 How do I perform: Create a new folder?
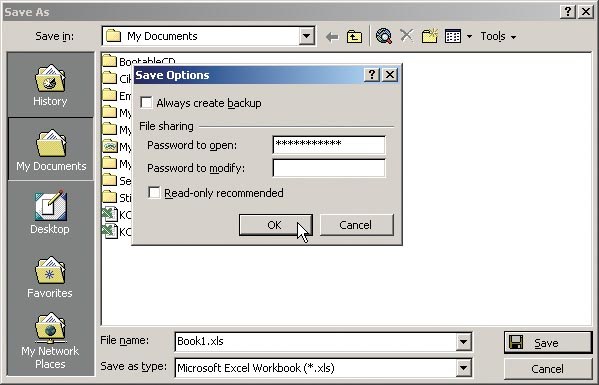(429, 36)
